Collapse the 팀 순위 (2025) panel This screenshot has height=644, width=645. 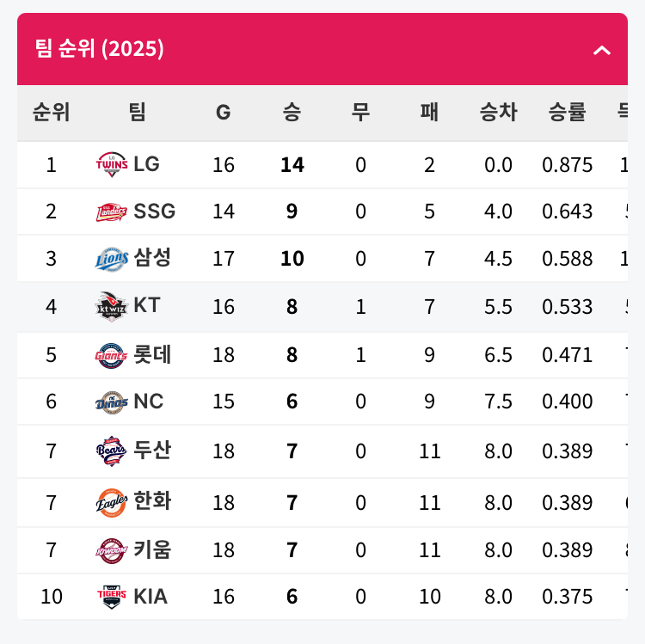[602, 50]
